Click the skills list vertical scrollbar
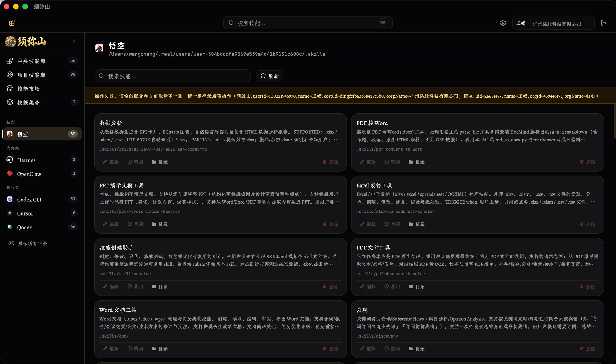This screenshot has height=364, width=616. pos(614,121)
